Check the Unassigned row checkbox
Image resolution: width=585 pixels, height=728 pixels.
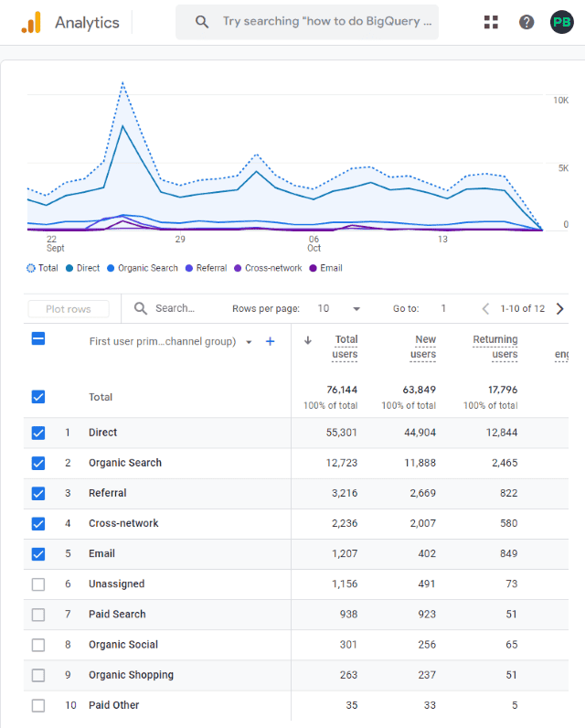click(x=38, y=584)
